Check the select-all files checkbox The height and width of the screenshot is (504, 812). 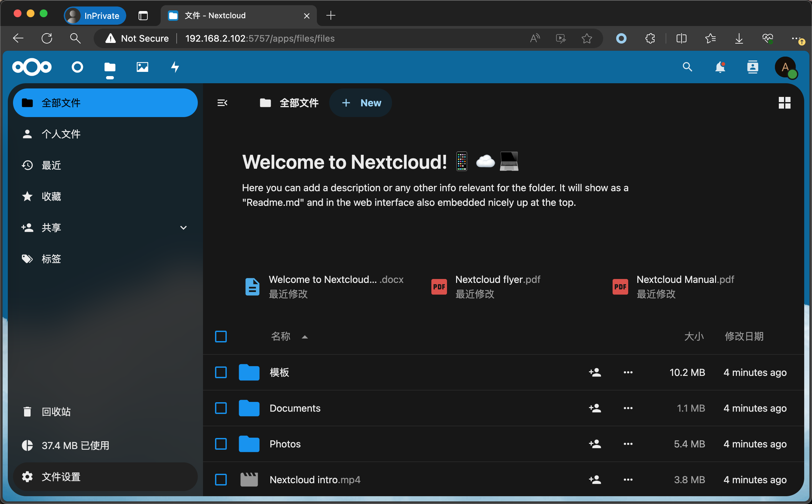tap(221, 336)
